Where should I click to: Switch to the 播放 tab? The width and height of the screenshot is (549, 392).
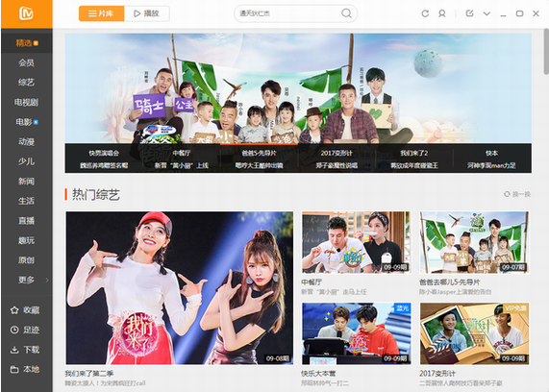[147, 13]
